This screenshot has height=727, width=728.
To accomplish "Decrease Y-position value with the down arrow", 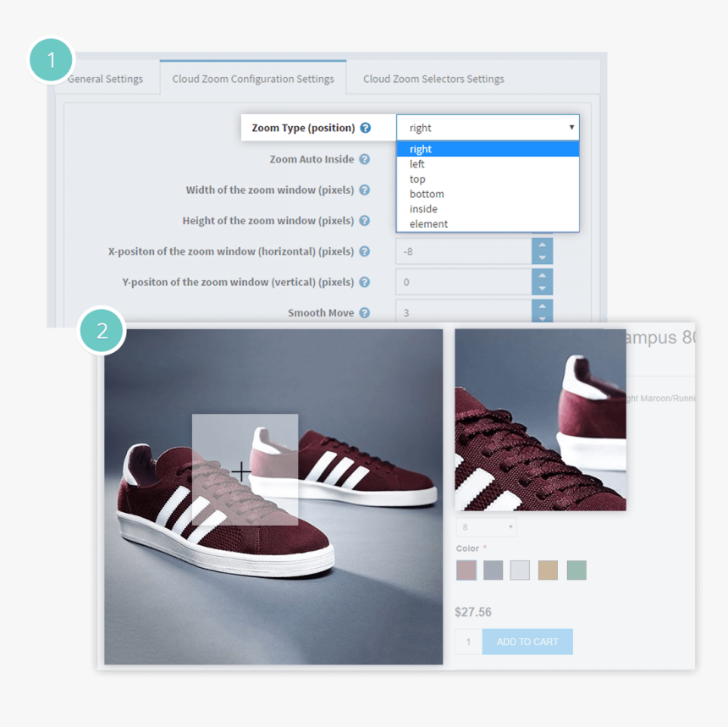I will coord(542,289).
